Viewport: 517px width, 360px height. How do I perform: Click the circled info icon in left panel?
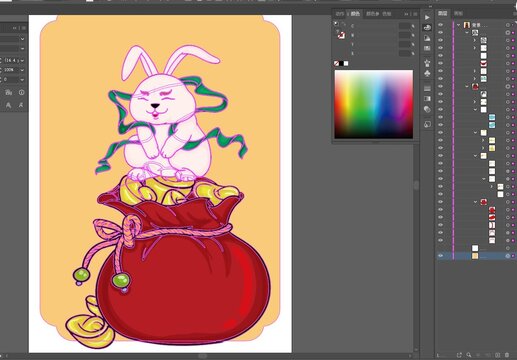click(x=22, y=93)
